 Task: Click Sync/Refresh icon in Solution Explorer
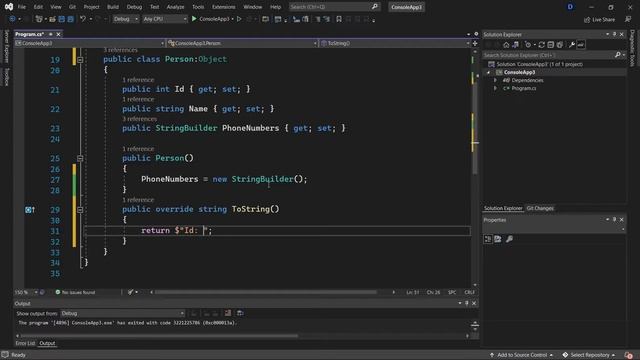[542, 45]
